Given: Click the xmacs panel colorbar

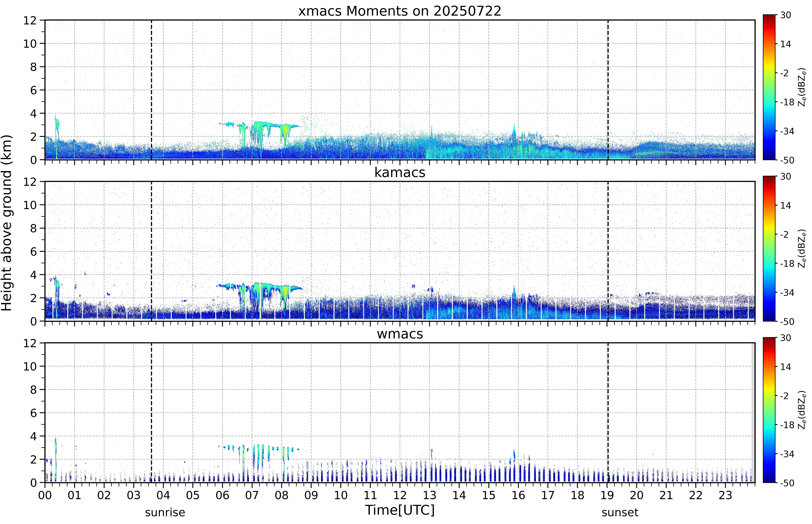Looking at the screenshot, I should [x=769, y=87].
